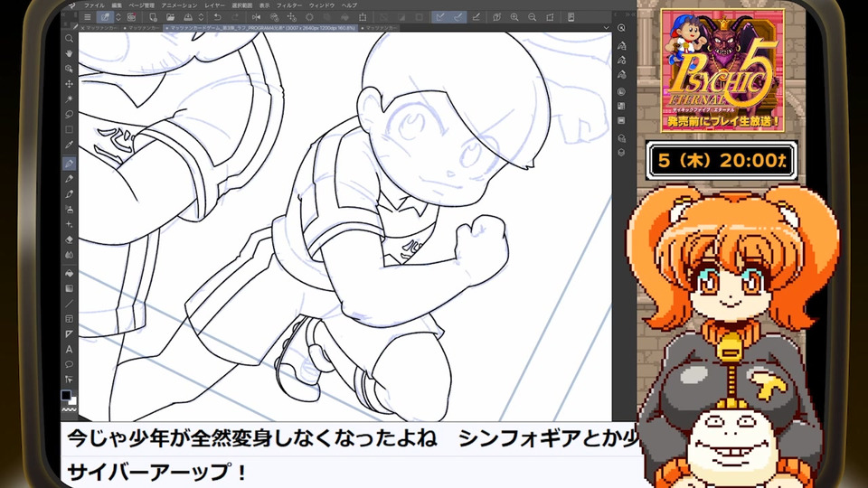
Task: Select the Move layer tool
Action: (x=70, y=84)
